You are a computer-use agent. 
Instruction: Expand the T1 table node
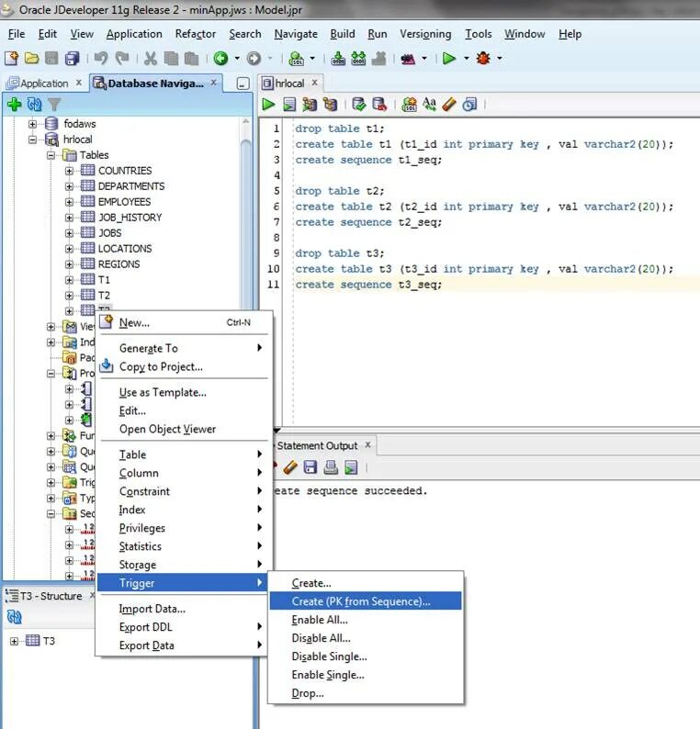69,280
